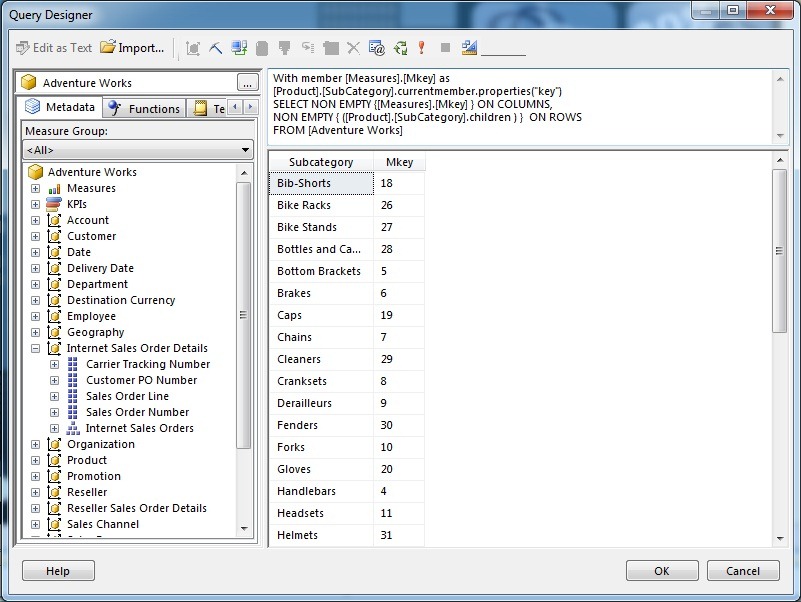The height and width of the screenshot is (602, 801).
Task: Click the Cancel button
Action: click(743, 571)
